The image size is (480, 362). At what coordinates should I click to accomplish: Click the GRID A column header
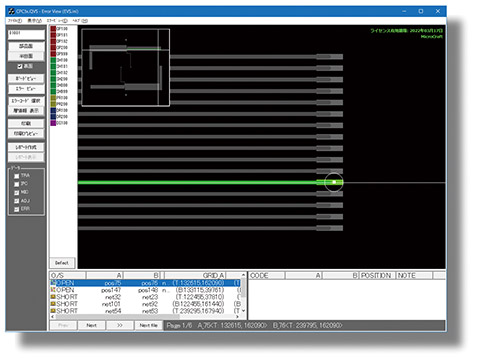coord(195,276)
